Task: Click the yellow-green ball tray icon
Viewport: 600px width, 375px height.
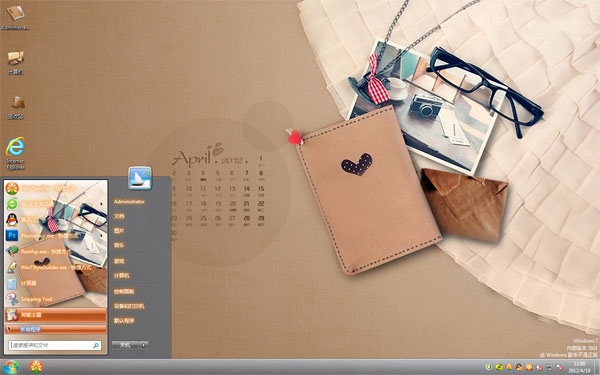Action: tap(499, 367)
